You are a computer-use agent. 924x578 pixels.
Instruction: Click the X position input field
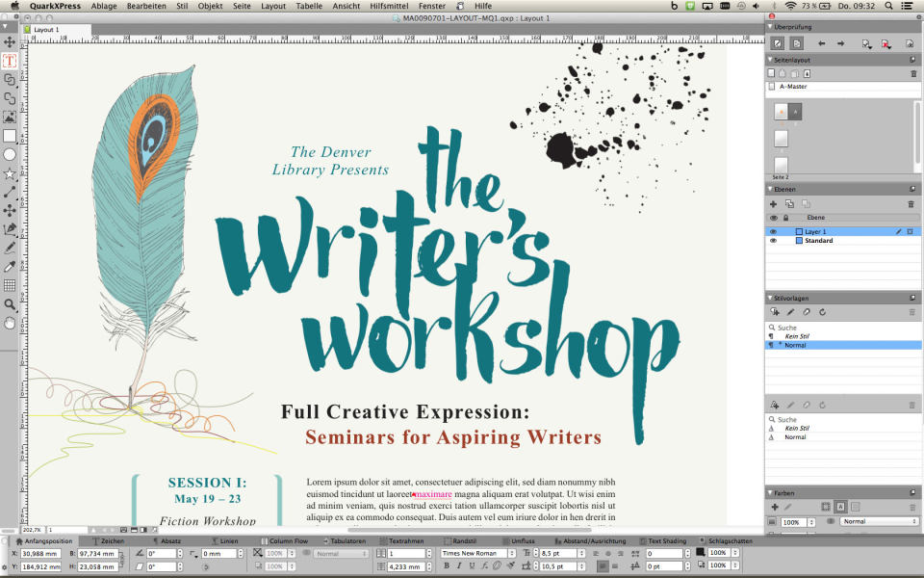40,554
